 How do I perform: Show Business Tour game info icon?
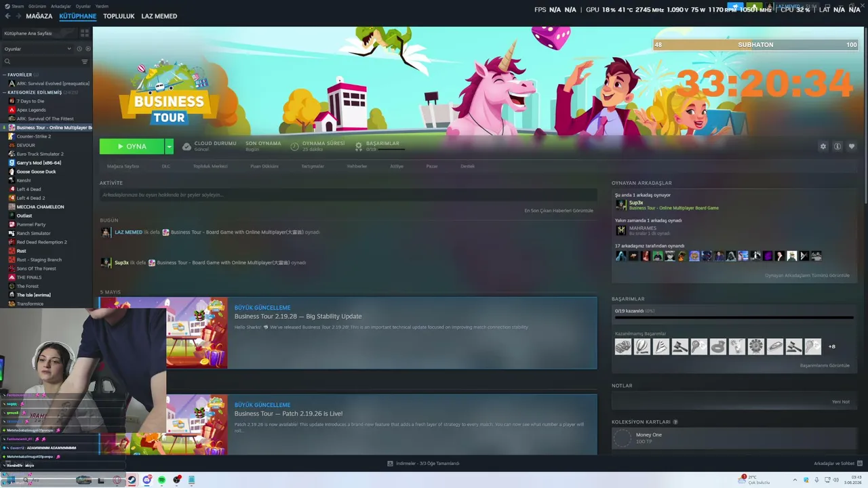click(837, 146)
